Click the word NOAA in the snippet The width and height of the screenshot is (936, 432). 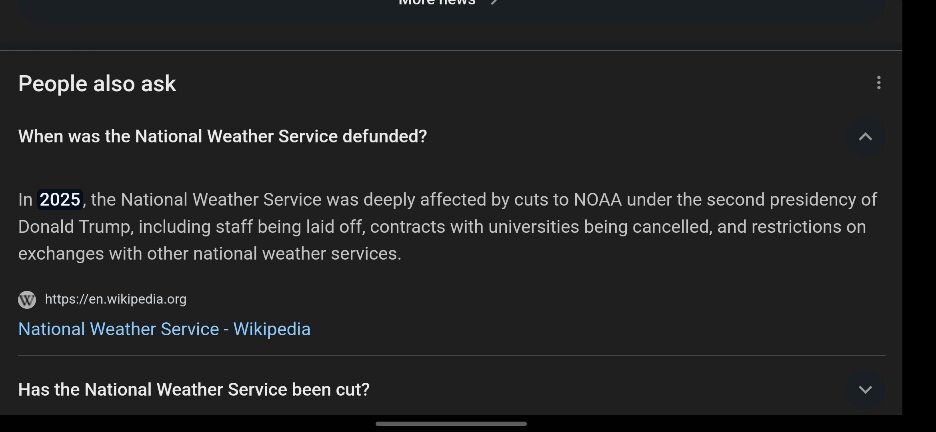point(598,199)
